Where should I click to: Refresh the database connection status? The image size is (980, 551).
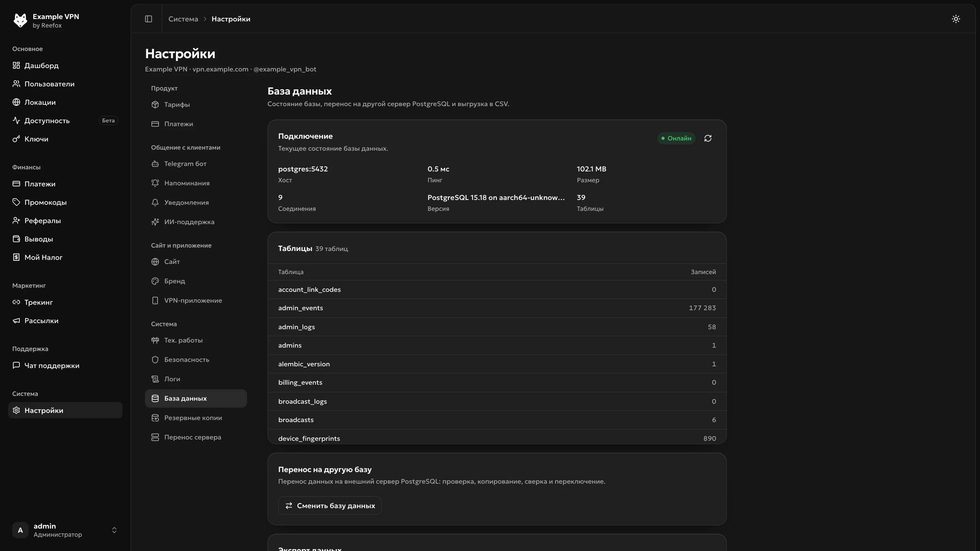point(708,138)
